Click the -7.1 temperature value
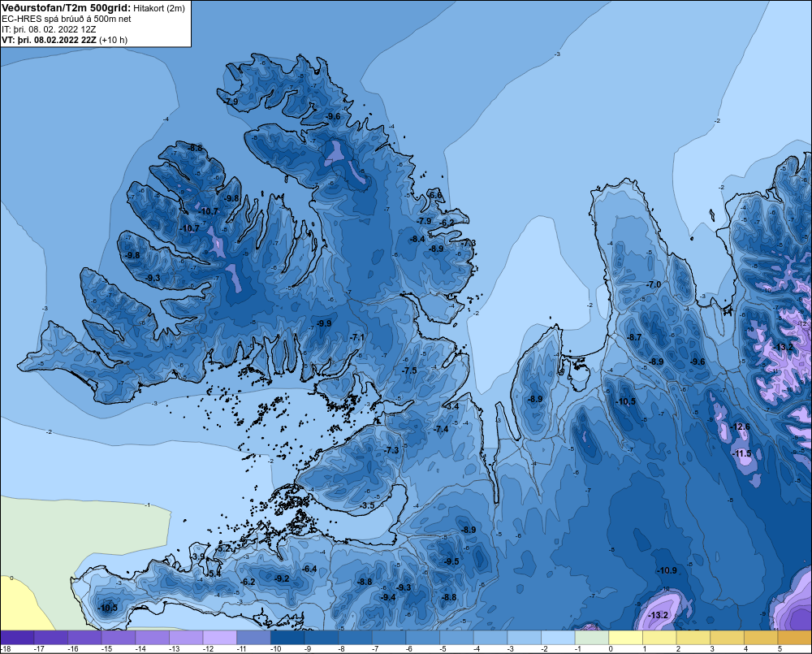The height and width of the screenshot is (654, 812). point(357,337)
